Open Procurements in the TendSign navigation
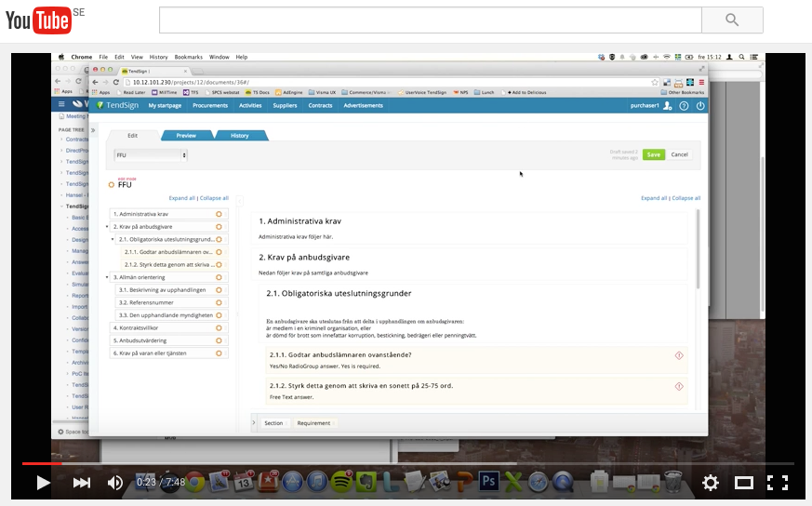 pyautogui.click(x=209, y=106)
